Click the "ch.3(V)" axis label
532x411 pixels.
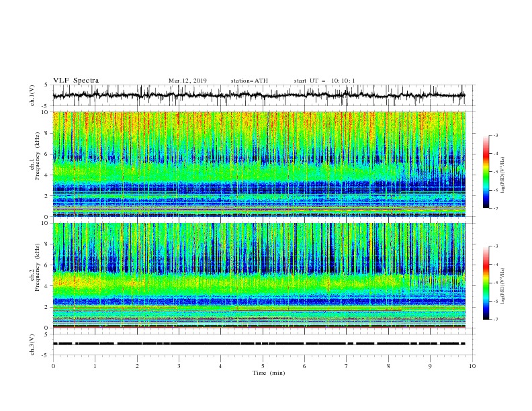[x=32, y=345]
